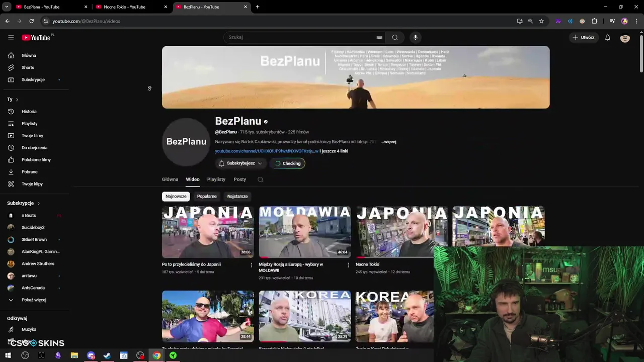Open options for 'Po to przylecieliśmy do Japonii'
This screenshot has height=362, width=644.
(252, 265)
